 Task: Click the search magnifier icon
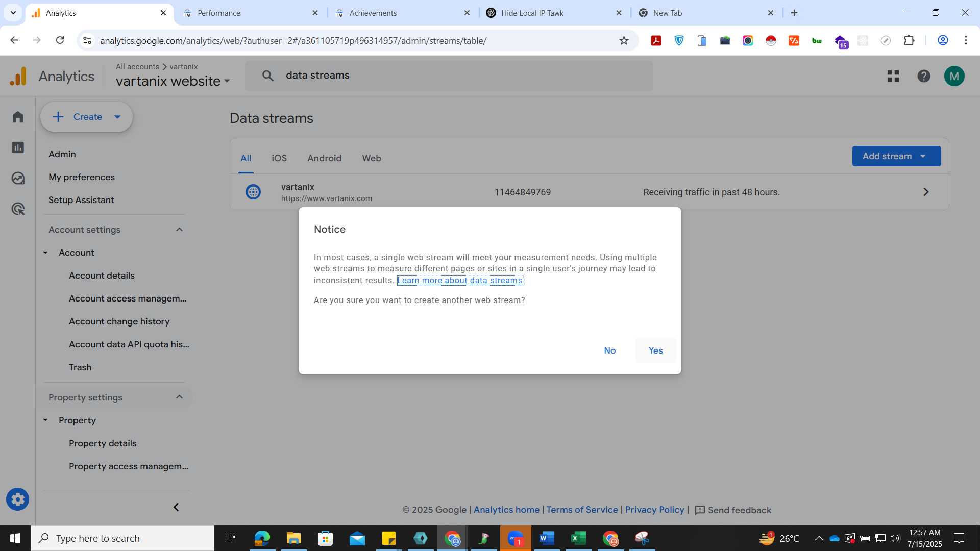[268, 76]
